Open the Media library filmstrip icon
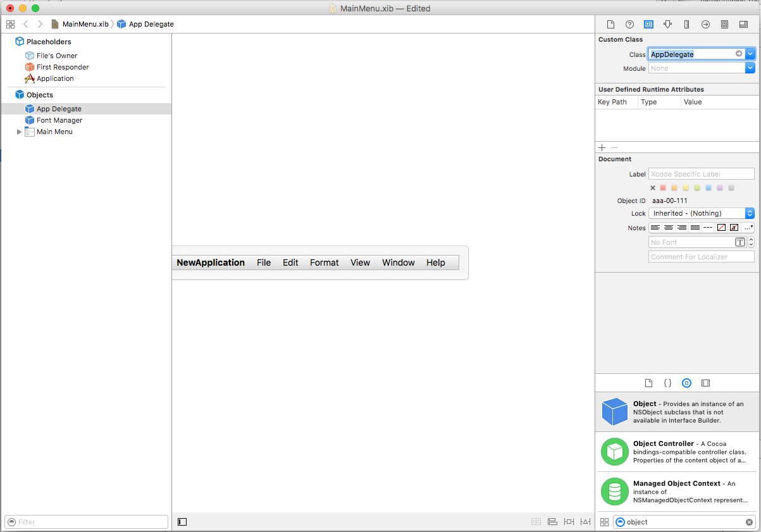The height and width of the screenshot is (532, 761). pos(706,383)
